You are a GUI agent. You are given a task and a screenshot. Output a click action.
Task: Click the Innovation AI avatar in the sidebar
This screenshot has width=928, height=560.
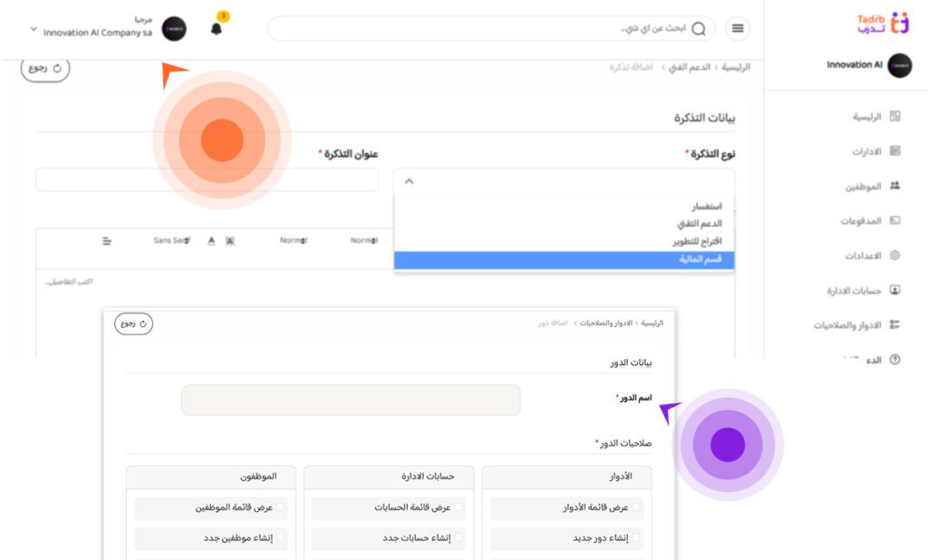(900, 65)
